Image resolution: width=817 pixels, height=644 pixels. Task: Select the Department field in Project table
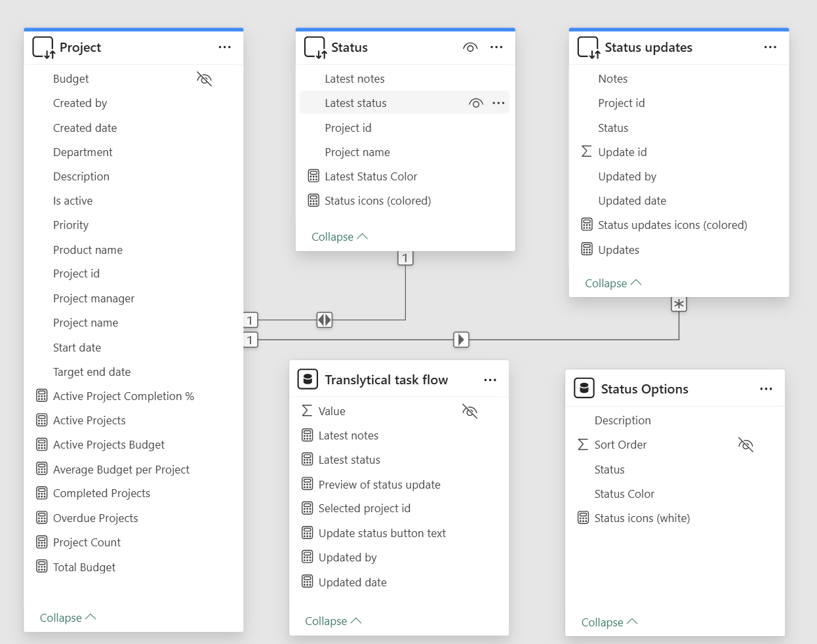coord(83,151)
